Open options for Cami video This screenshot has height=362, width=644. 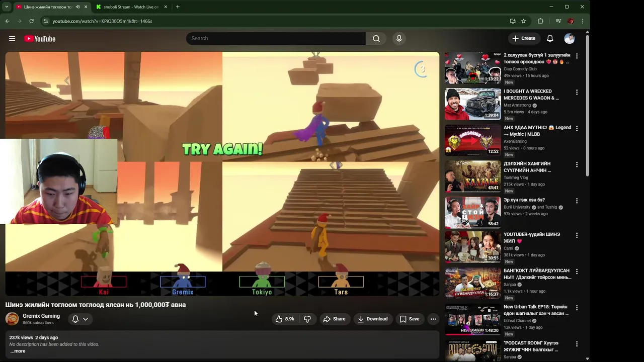577,235
